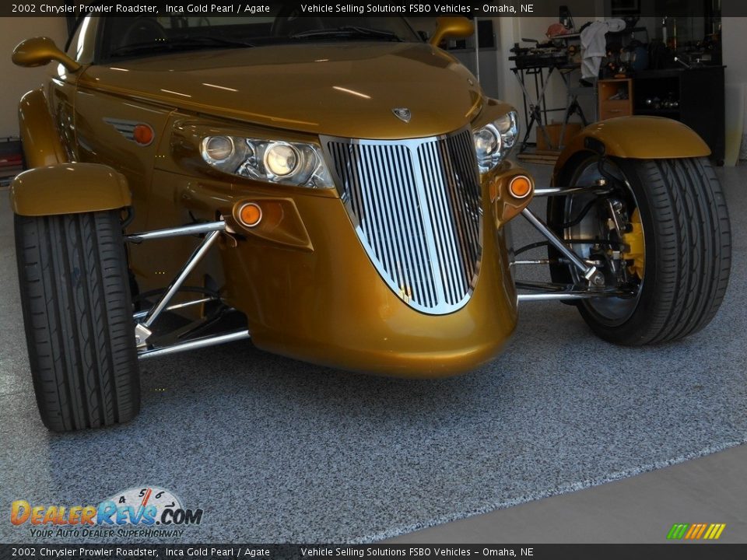
Task: Click 'Vehicle Selling Solutions FSBO Vehicles' footer text
Action: (386, 552)
